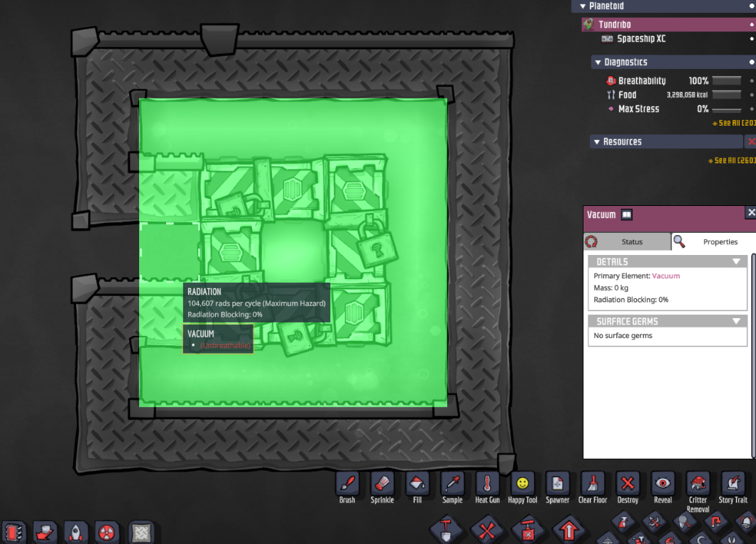Collapse the Diagnostics section
This screenshot has height=544, width=756.
click(x=598, y=62)
